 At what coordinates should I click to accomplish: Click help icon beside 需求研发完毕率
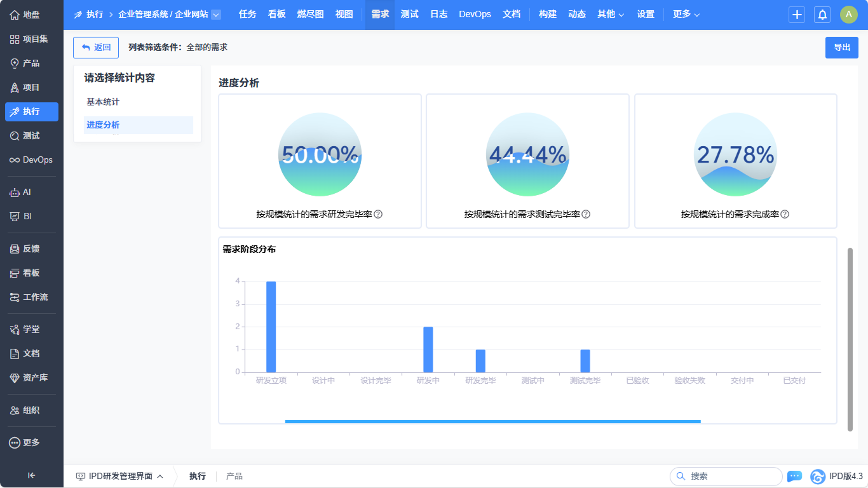[378, 214]
